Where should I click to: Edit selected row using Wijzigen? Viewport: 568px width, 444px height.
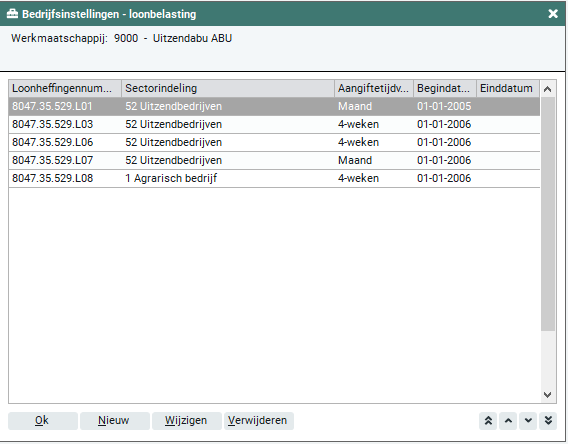coord(186,420)
